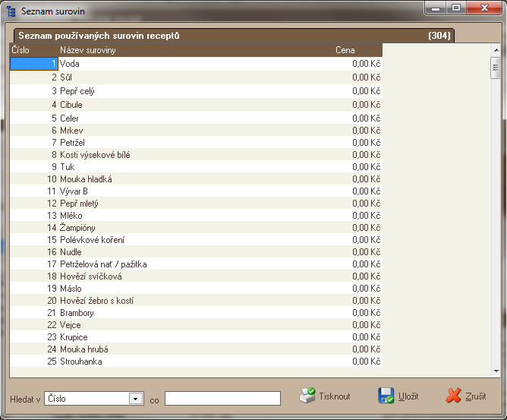Image resolution: width=507 pixels, height=420 pixels.
Task: Select the row Celer
Action: coord(197,118)
